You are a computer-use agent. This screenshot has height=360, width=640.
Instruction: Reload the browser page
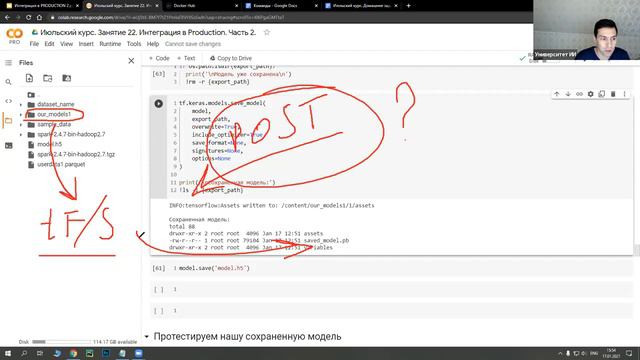coord(29,18)
